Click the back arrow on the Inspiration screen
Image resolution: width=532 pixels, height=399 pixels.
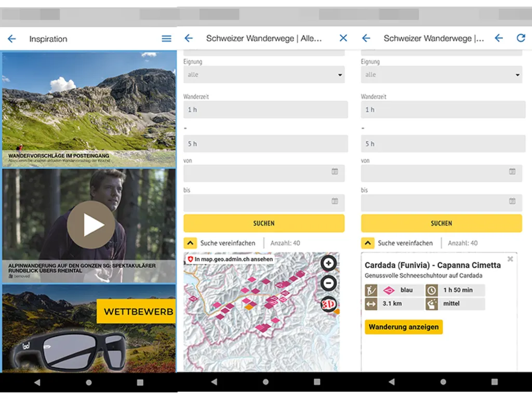coord(11,38)
